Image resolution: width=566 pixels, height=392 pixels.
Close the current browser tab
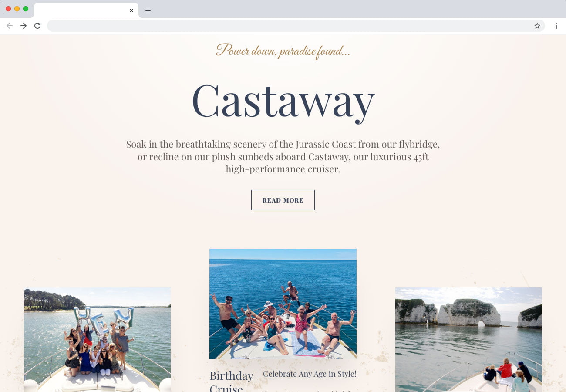pyautogui.click(x=131, y=10)
